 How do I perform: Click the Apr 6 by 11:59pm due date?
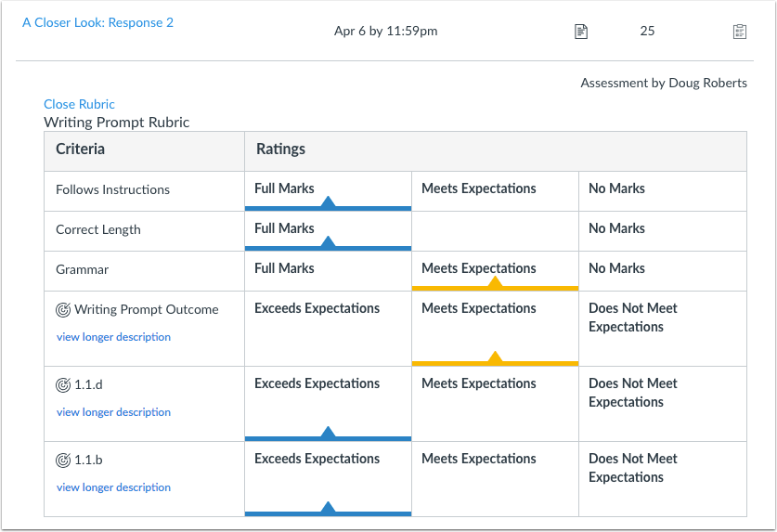click(x=385, y=32)
